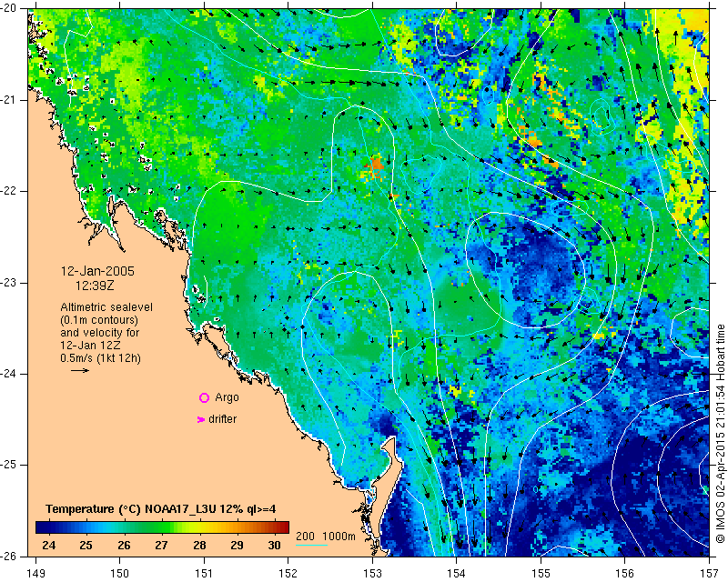Click the '27' colorbar tick label
Image resolution: width=728 pixels, height=582 pixels.
(x=161, y=545)
